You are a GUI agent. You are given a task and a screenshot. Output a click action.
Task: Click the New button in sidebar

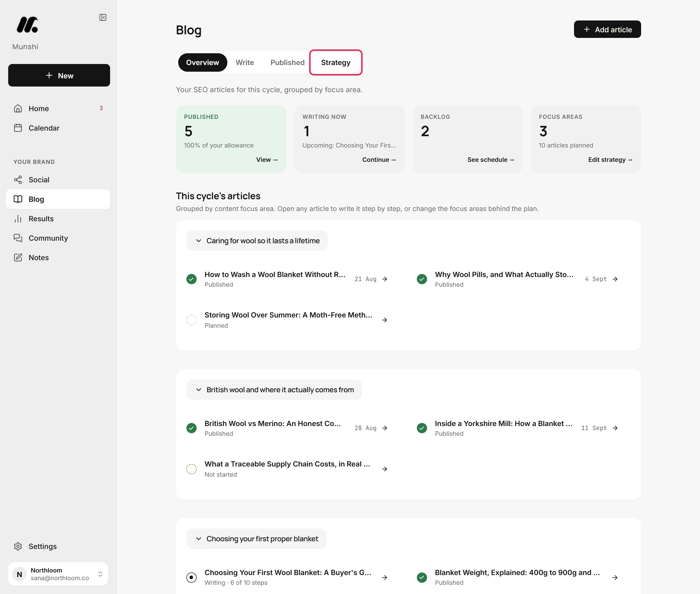59,76
